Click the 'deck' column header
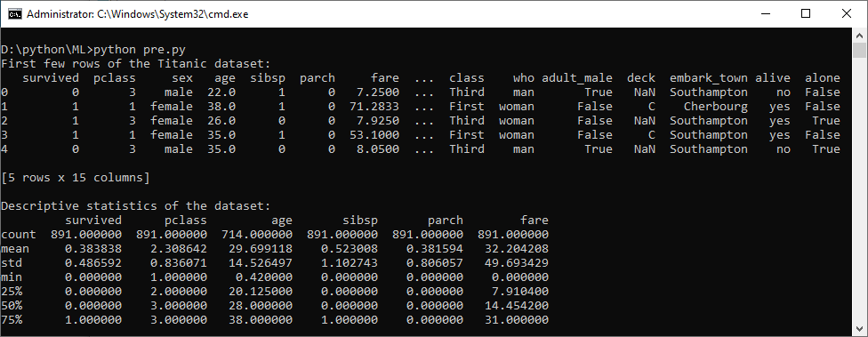The width and height of the screenshot is (868, 337). pyautogui.click(x=641, y=78)
